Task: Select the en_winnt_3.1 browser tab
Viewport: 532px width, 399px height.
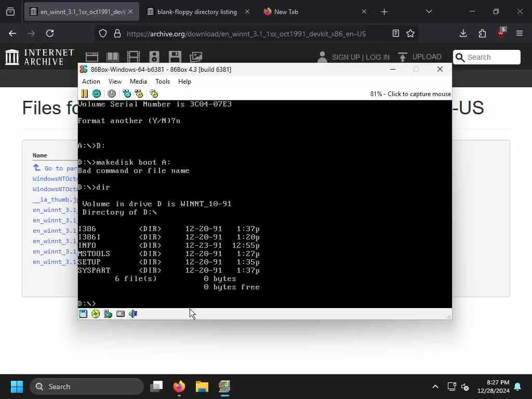Action: pos(83,12)
